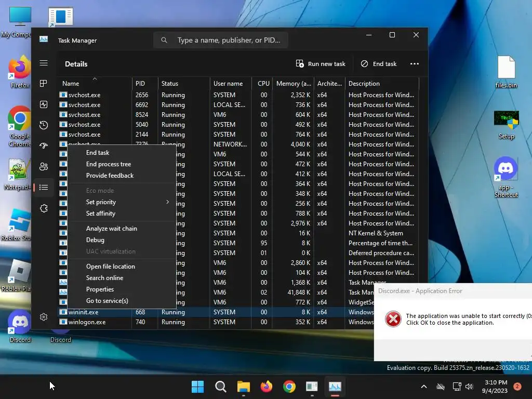Sort by Name column header
Image resolution: width=532 pixels, height=399 pixels.
[x=95, y=84]
